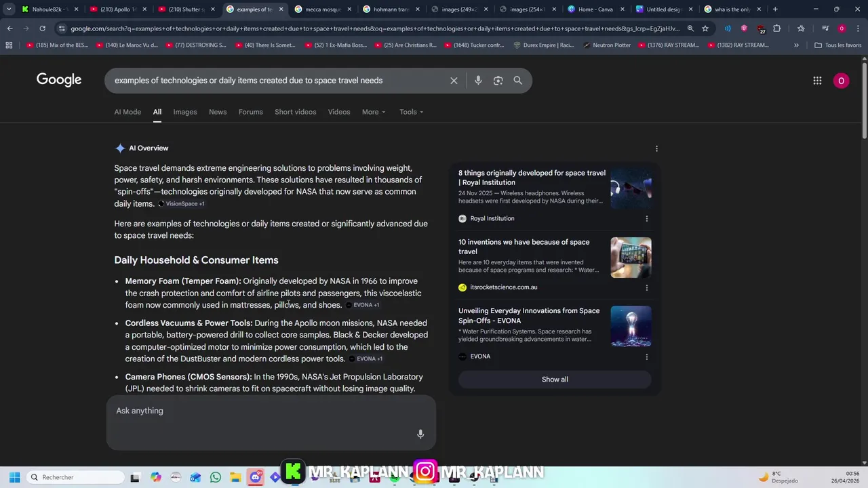The height and width of the screenshot is (488, 868).
Task: Click the Windows taskbar Rechercher search box
Action: click(76, 477)
